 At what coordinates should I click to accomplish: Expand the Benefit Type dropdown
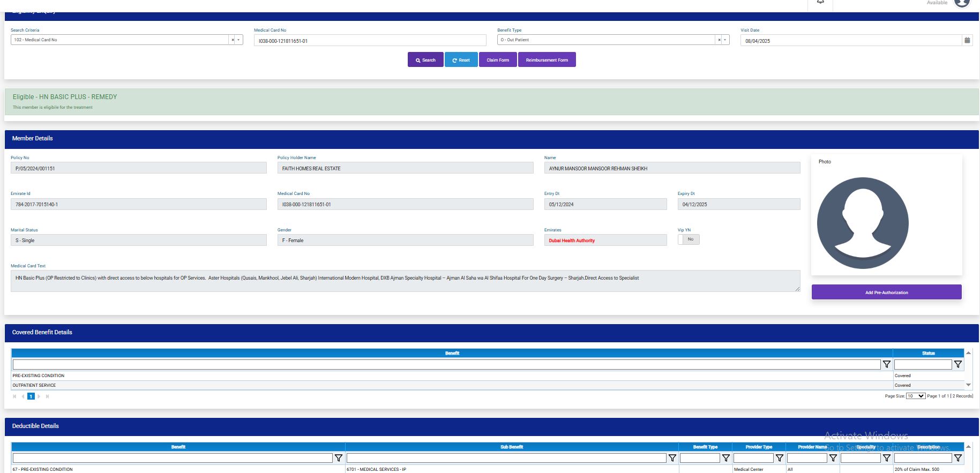pyautogui.click(x=725, y=40)
